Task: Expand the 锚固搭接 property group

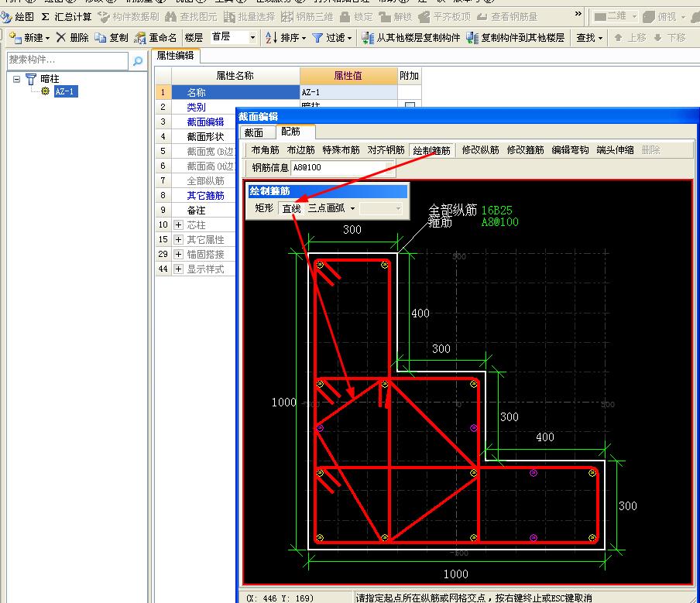Action: coord(178,254)
